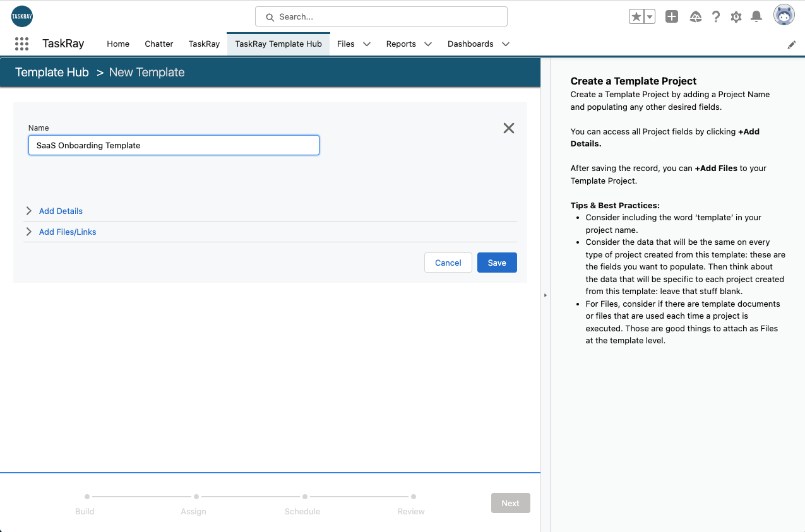805x532 pixels.
Task: Click the search magnifier icon
Action: pyautogui.click(x=270, y=17)
